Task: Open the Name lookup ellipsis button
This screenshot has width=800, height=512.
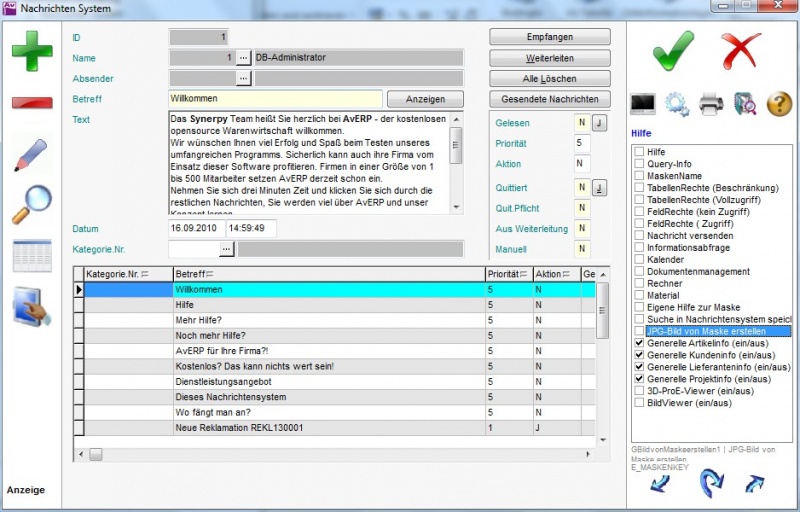Action: tap(243, 58)
